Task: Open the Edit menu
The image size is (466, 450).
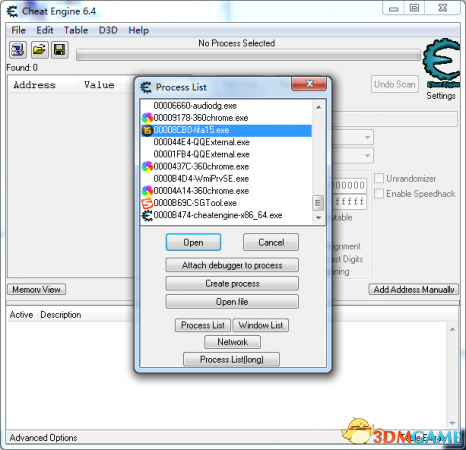Action: tap(45, 30)
